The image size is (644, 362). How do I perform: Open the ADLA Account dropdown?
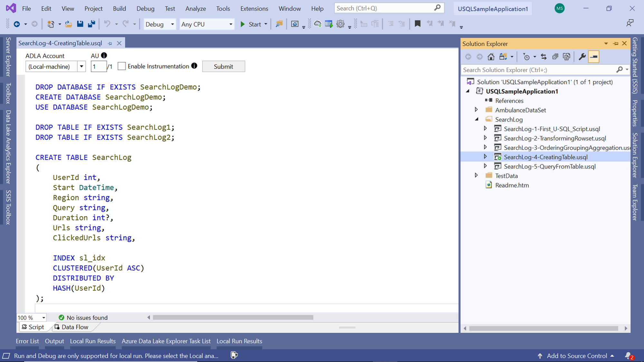tap(81, 67)
